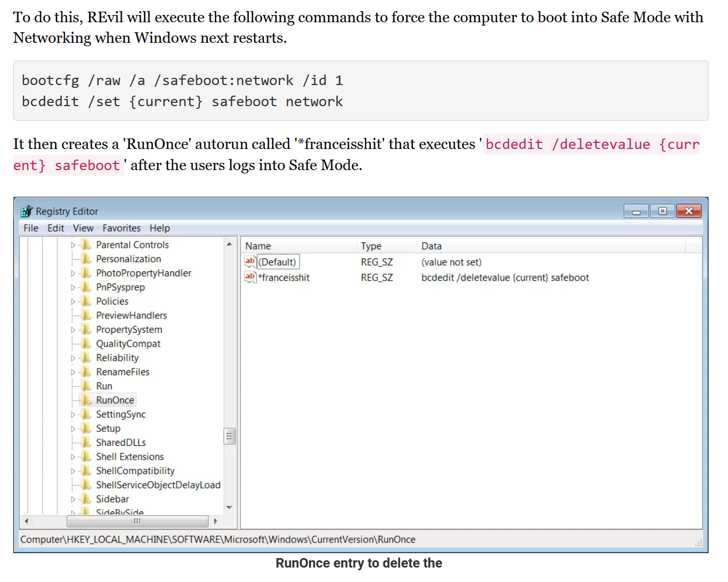
Task: Select the Policies folder icon
Action: click(x=86, y=301)
